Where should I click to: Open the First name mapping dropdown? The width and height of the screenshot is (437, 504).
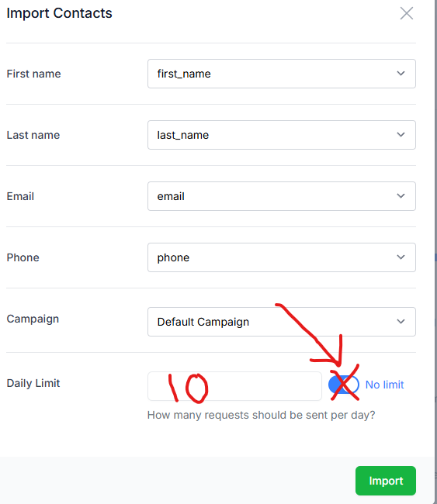click(282, 74)
